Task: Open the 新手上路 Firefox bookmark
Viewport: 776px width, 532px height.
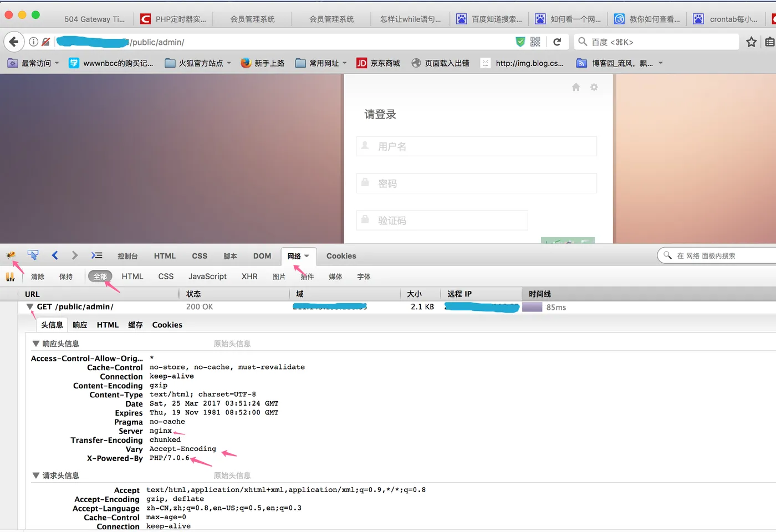Action: click(x=262, y=63)
